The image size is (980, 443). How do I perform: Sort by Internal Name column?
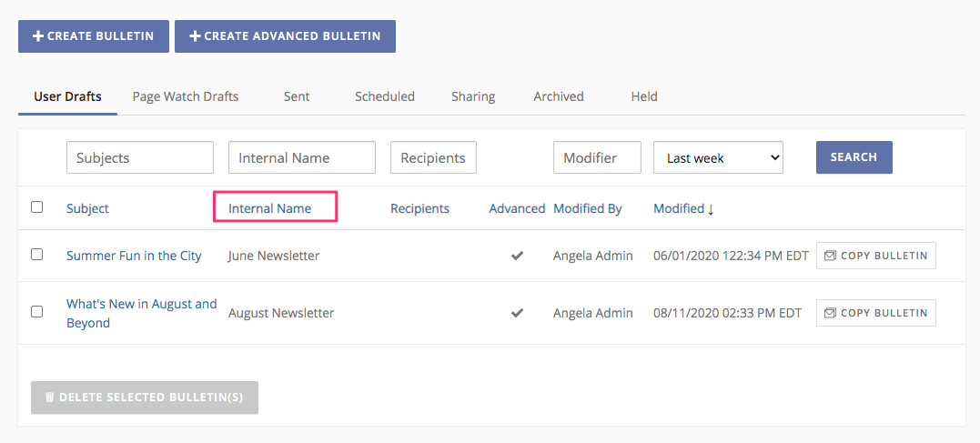(270, 208)
